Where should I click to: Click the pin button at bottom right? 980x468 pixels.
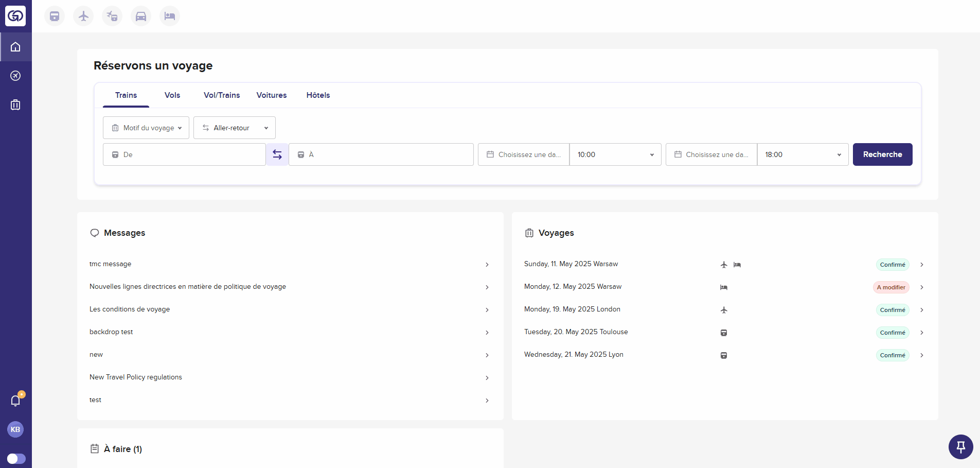pos(960,446)
